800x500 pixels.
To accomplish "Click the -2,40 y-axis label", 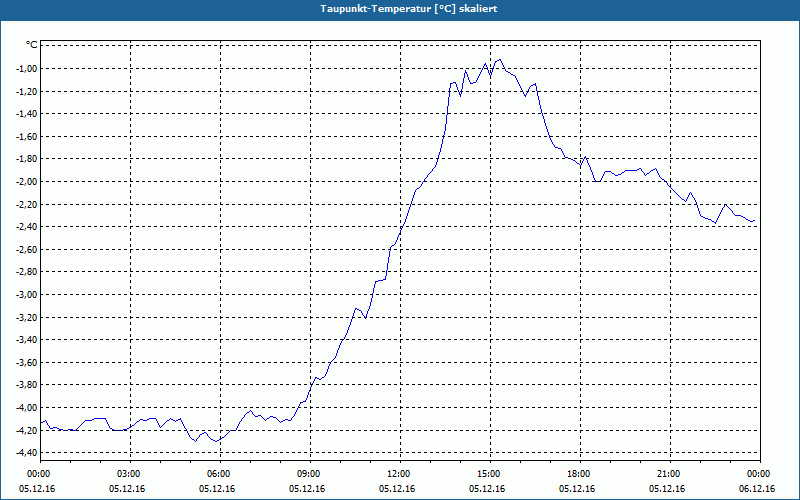I will pos(28,227).
